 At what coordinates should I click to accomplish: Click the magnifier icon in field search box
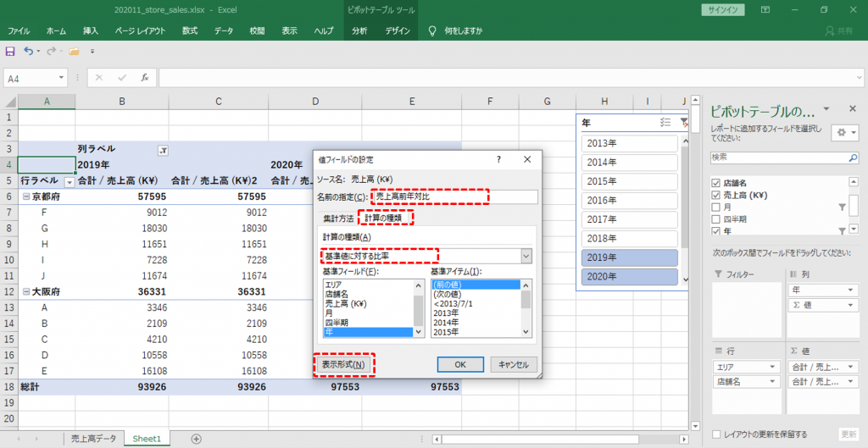click(853, 158)
